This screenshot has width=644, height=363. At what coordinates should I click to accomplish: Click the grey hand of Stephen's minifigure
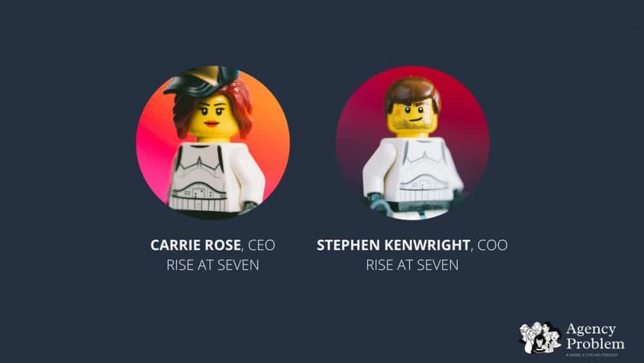click(x=375, y=201)
